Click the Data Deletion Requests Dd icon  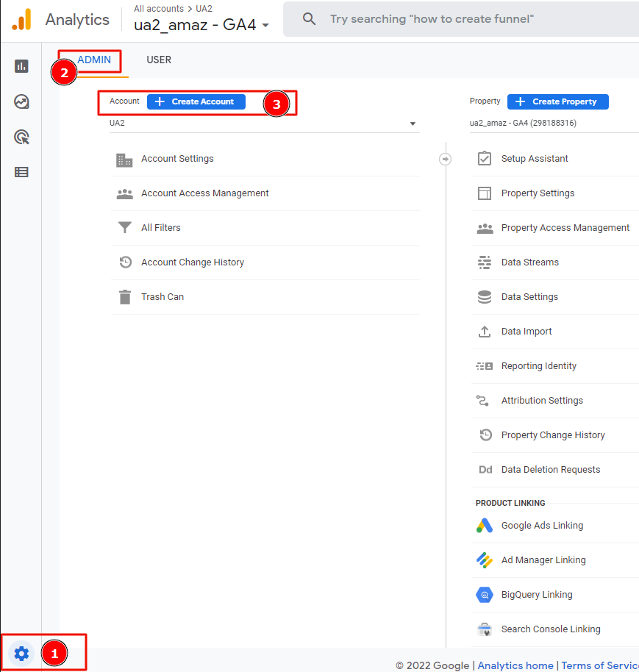(485, 470)
